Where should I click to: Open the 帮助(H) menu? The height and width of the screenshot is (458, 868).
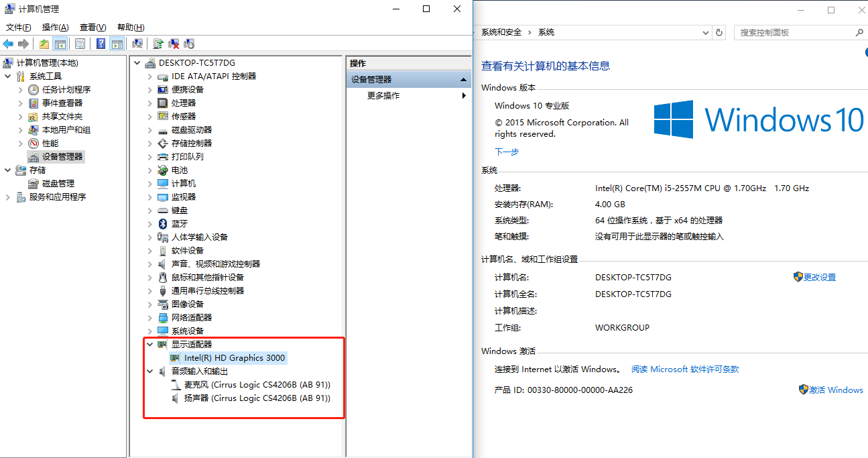pyautogui.click(x=131, y=27)
